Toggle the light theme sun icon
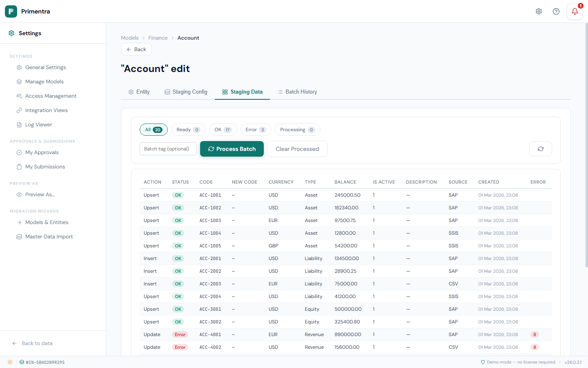This screenshot has width=588, height=368. pyautogui.click(x=10, y=362)
